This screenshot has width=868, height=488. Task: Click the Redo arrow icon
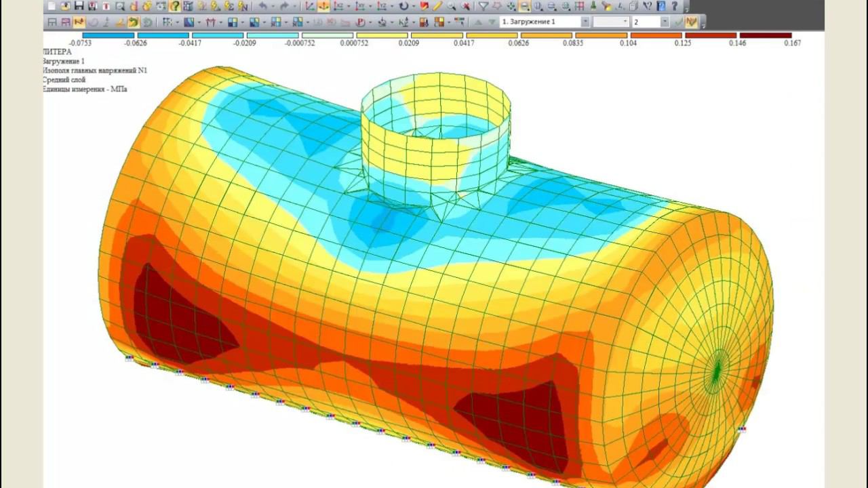pyautogui.click(x=284, y=6)
